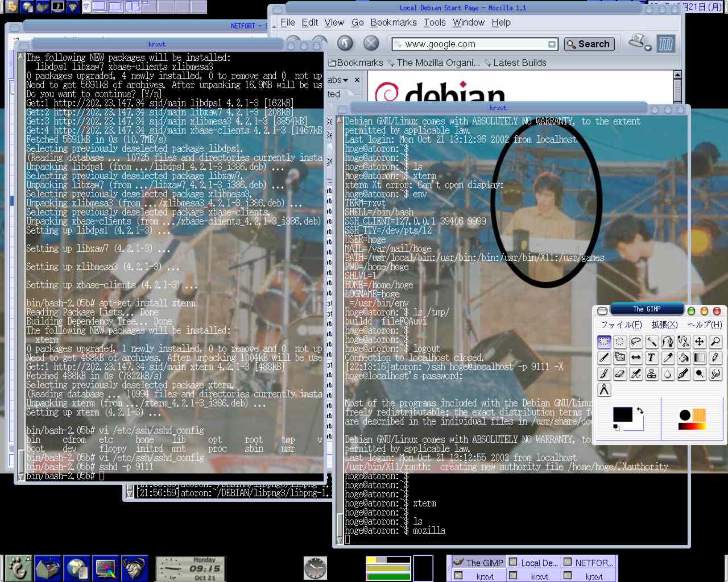Select the Blend gradient tool

pyautogui.click(x=700, y=357)
